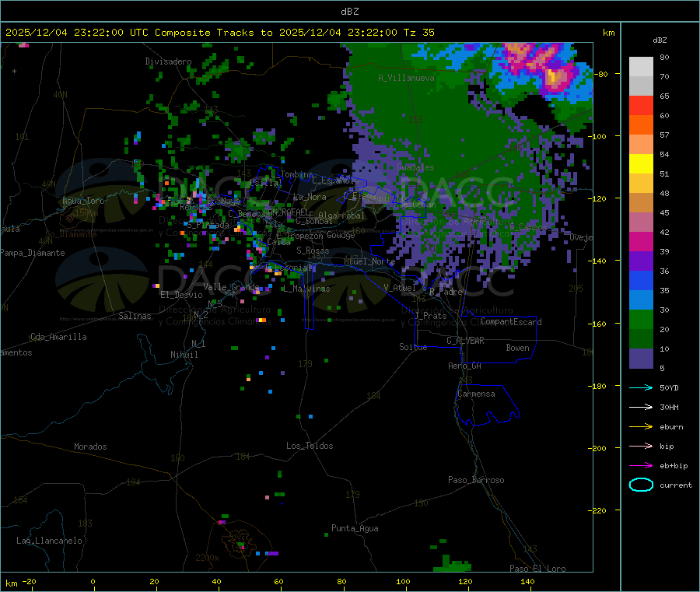Click the A_Villanueva place label

point(406,78)
